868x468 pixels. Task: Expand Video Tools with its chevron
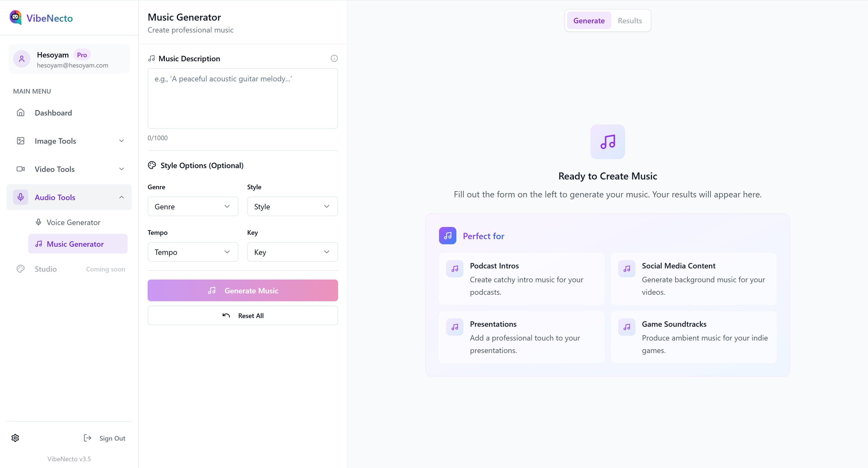click(122, 169)
